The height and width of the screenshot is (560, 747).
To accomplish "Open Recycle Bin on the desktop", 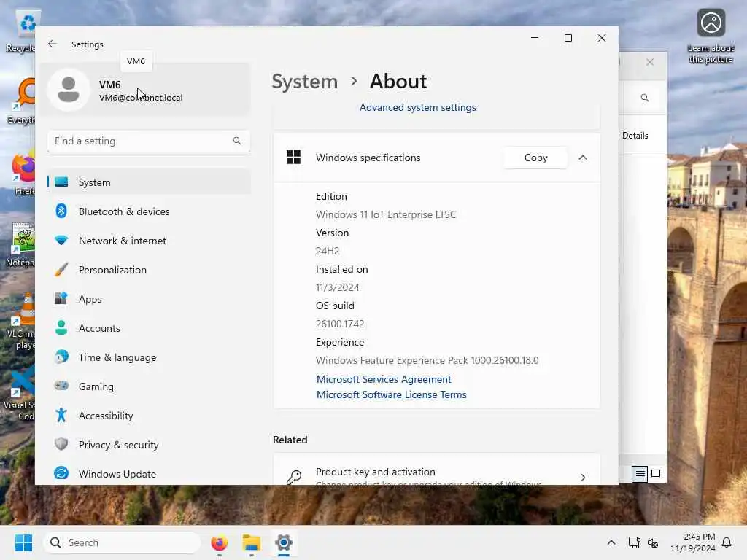I will tap(20, 32).
